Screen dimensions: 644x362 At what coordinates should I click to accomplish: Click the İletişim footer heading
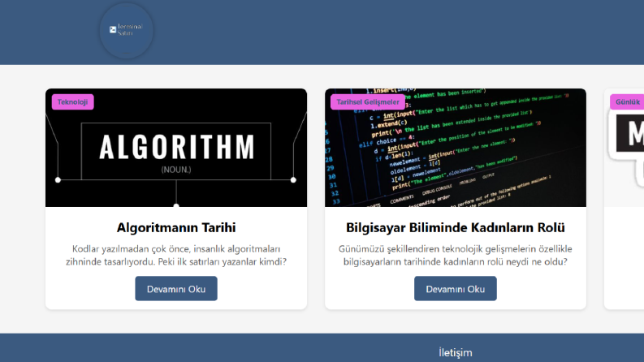click(456, 352)
